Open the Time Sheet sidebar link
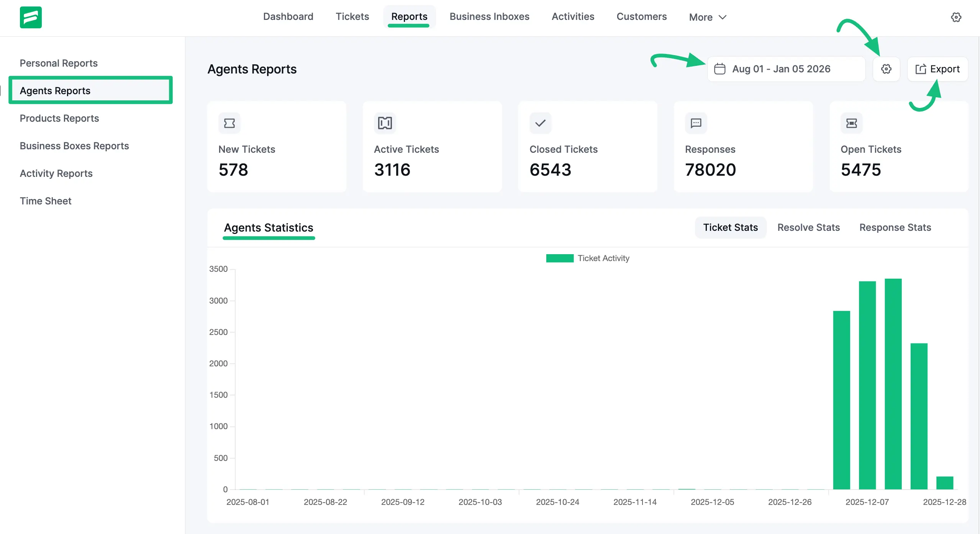Image resolution: width=980 pixels, height=534 pixels. (45, 201)
